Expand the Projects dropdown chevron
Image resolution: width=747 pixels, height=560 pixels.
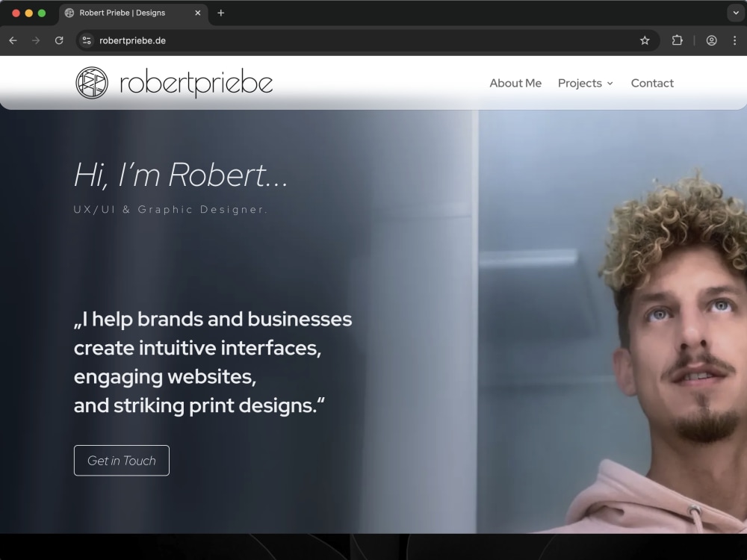pyautogui.click(x=610, y=84)
